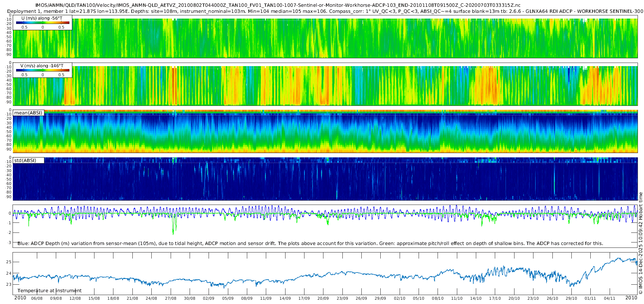Click the 06/08 date tick label
Viewport: 644px width, 304px height.
coord(37,298)
